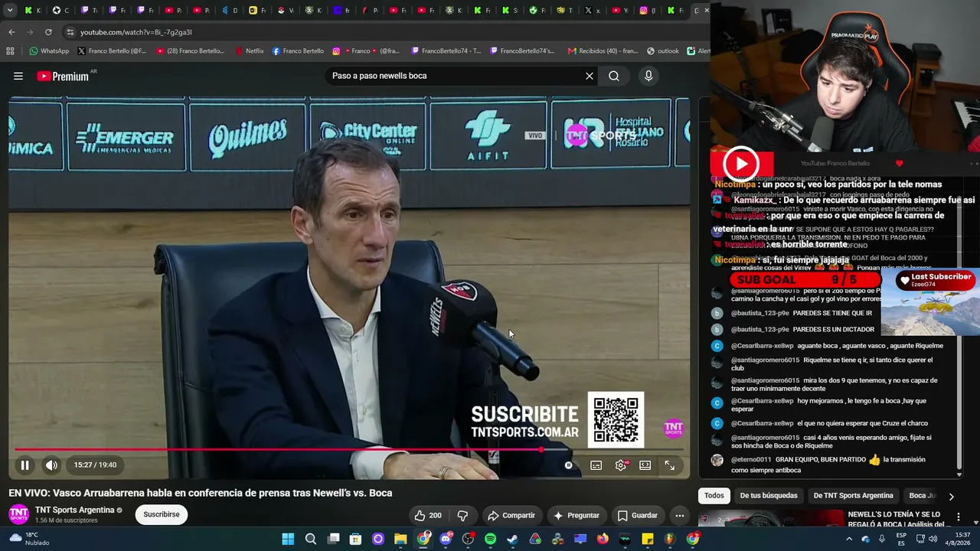
Task: Select the Todos filter chip
Action: [714, 495]
